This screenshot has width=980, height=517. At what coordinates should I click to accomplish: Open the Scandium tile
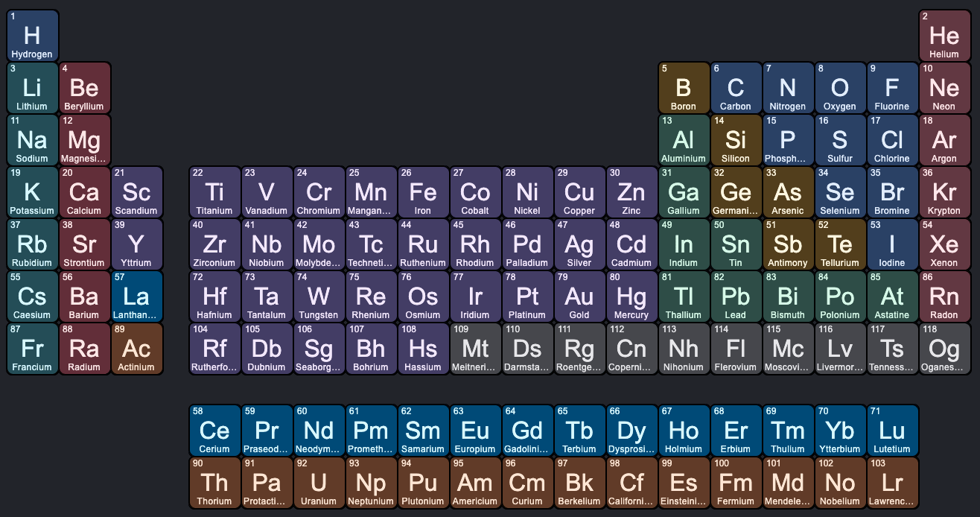click(136, 192)
